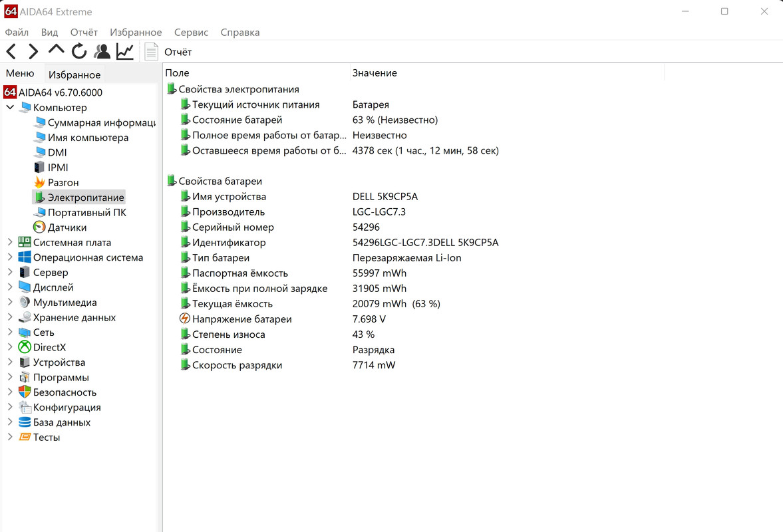This screenshot has width=783, height=532.
Task: Refresh the page with the circular arrow icon
Action: [x=79, y=51]
